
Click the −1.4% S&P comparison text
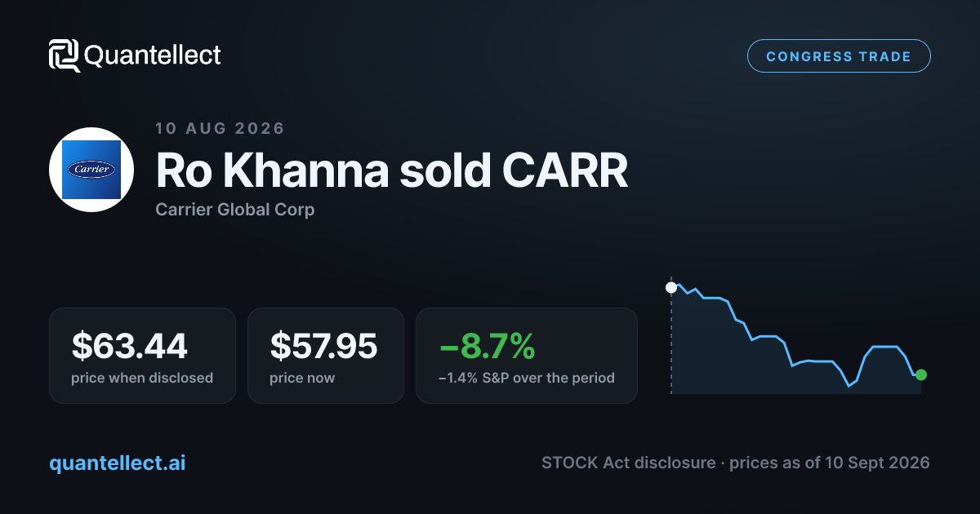coord(527,378)
